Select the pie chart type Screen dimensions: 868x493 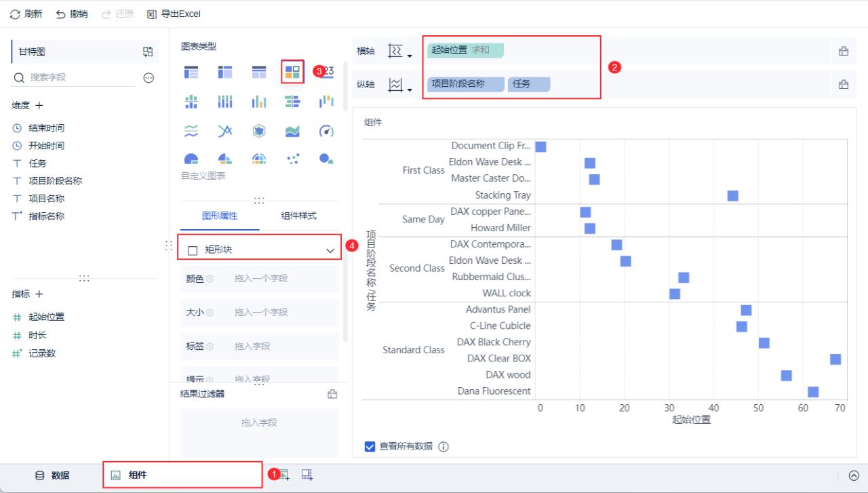coord(191,159)
